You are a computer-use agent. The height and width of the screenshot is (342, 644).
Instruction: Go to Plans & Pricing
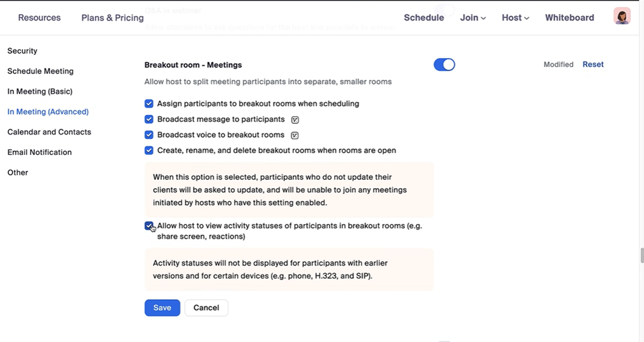(112, 18)
